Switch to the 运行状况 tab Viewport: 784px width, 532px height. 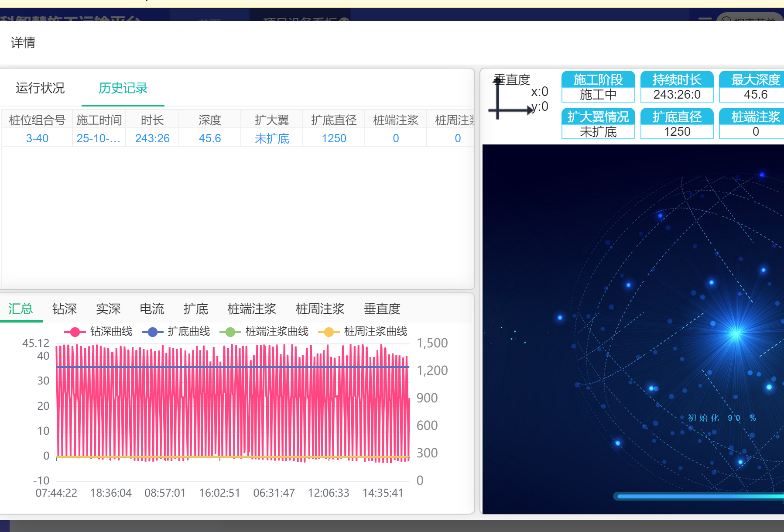click(40, 88)
